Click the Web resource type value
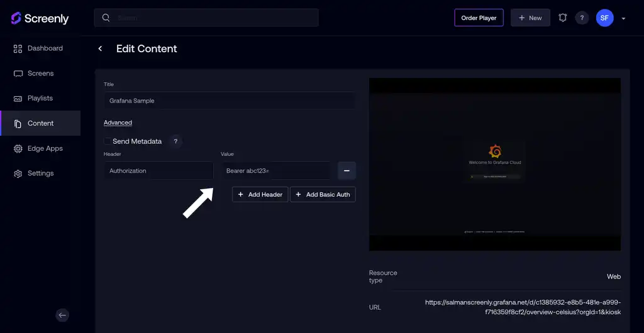 click(x=614, y=276)
